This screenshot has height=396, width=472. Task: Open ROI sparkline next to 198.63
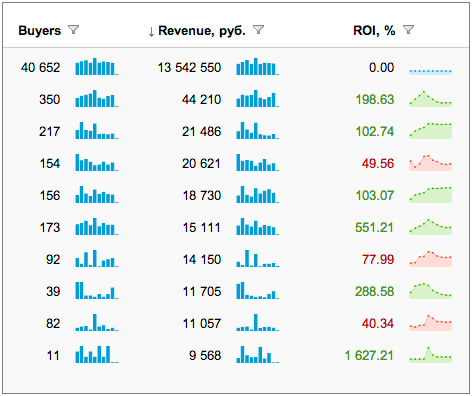tap(431, 99)
